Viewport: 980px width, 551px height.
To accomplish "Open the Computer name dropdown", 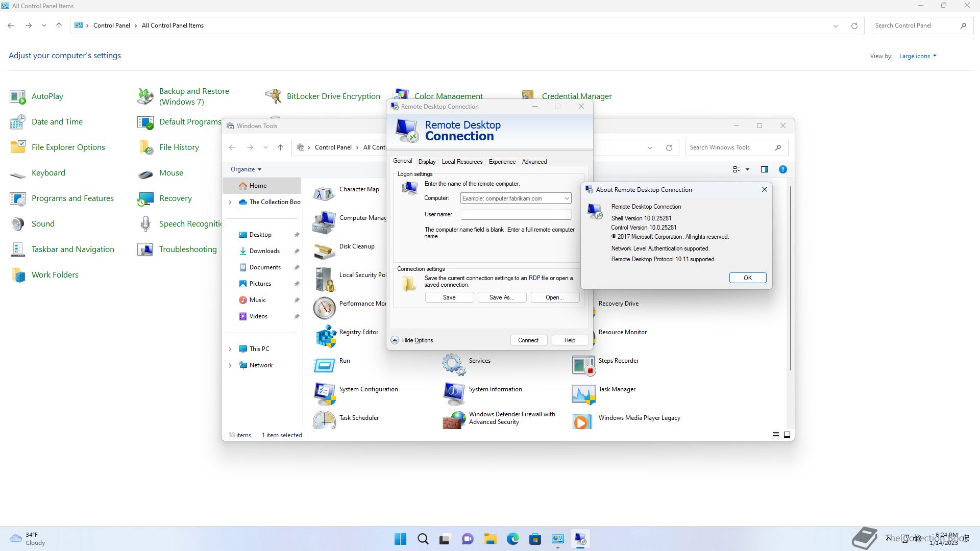I will coord(567,198).
